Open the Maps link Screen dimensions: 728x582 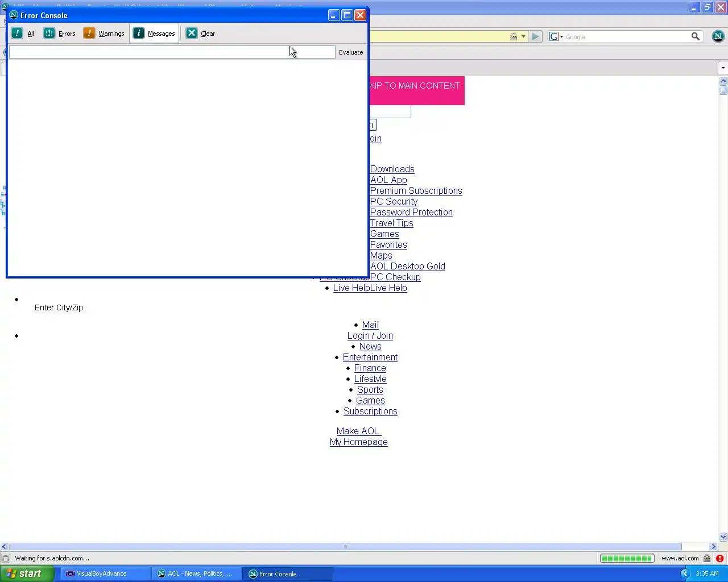pos(381,256)
